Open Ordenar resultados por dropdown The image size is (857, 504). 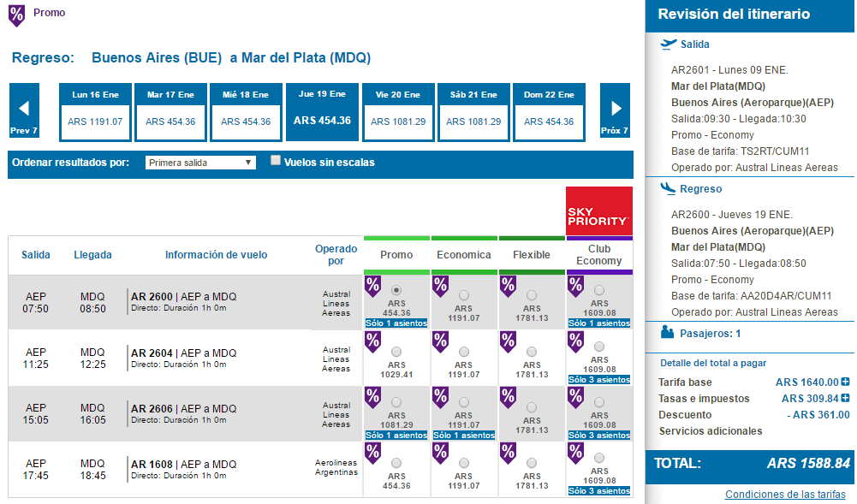click(200, 163)
